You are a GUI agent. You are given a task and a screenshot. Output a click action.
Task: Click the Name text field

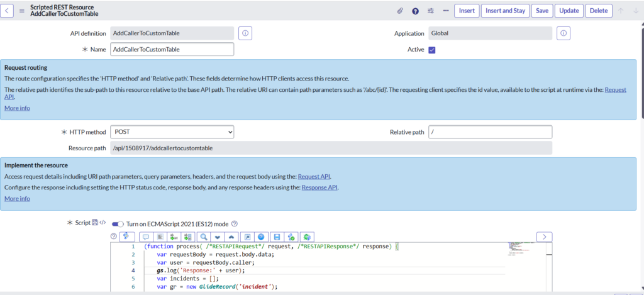click(172, 50)
